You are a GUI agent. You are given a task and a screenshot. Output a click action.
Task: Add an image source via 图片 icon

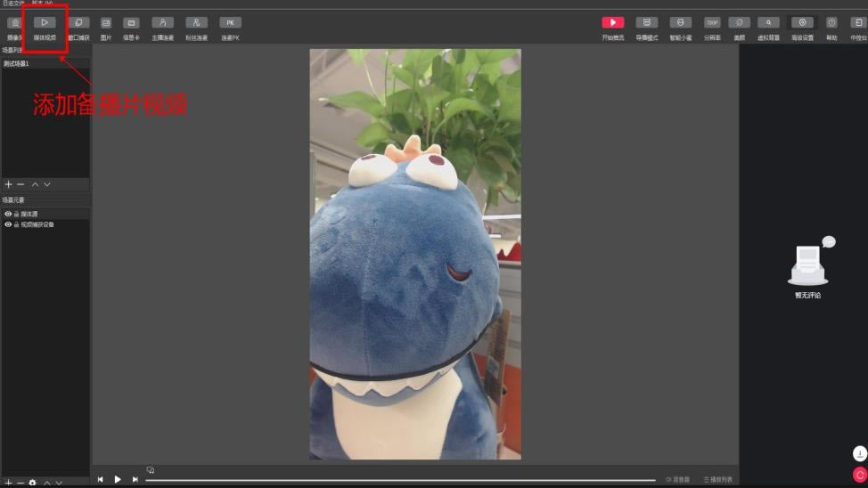[x=106, y=22]
